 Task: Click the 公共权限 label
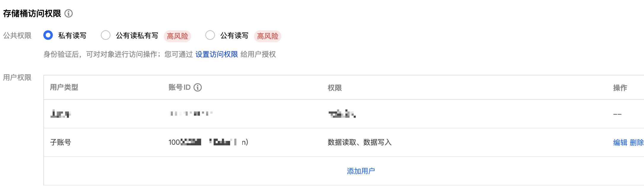pos(17,36)
